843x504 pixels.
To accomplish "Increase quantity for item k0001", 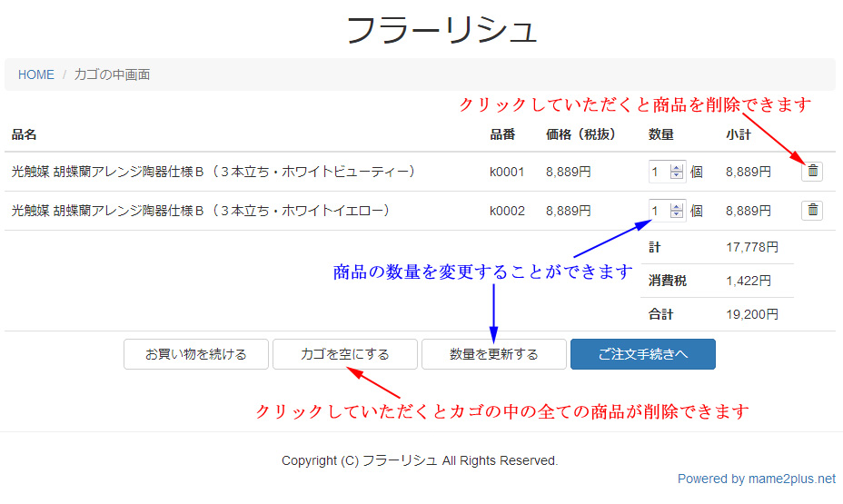I will pyautogui.click(x=677, y=168).
